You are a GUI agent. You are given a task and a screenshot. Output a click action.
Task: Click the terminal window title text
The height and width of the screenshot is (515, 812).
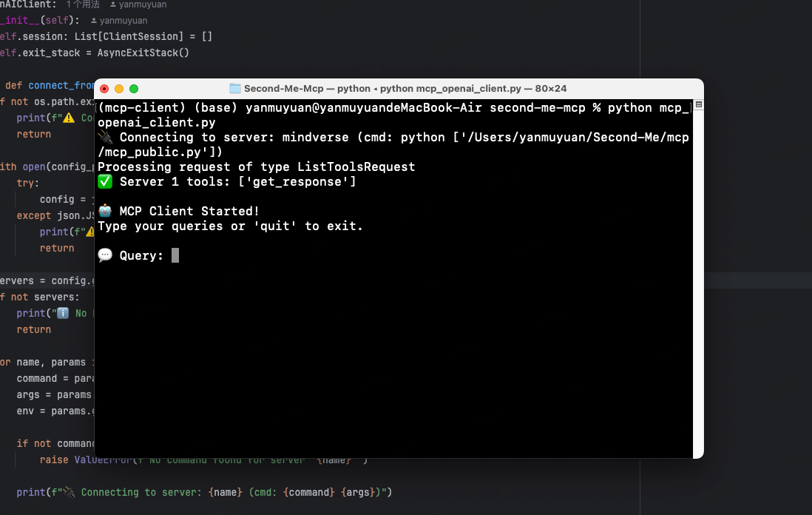[x=405, y=89]
